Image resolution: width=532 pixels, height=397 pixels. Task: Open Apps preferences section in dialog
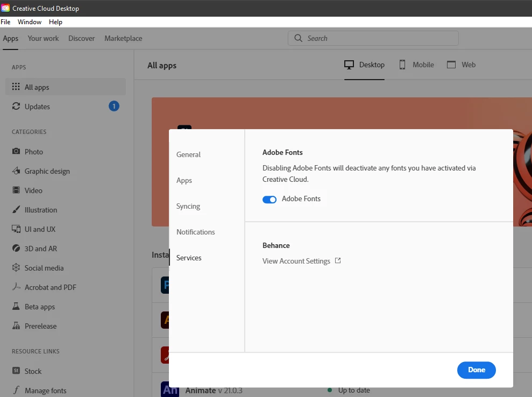coord(184,180)
